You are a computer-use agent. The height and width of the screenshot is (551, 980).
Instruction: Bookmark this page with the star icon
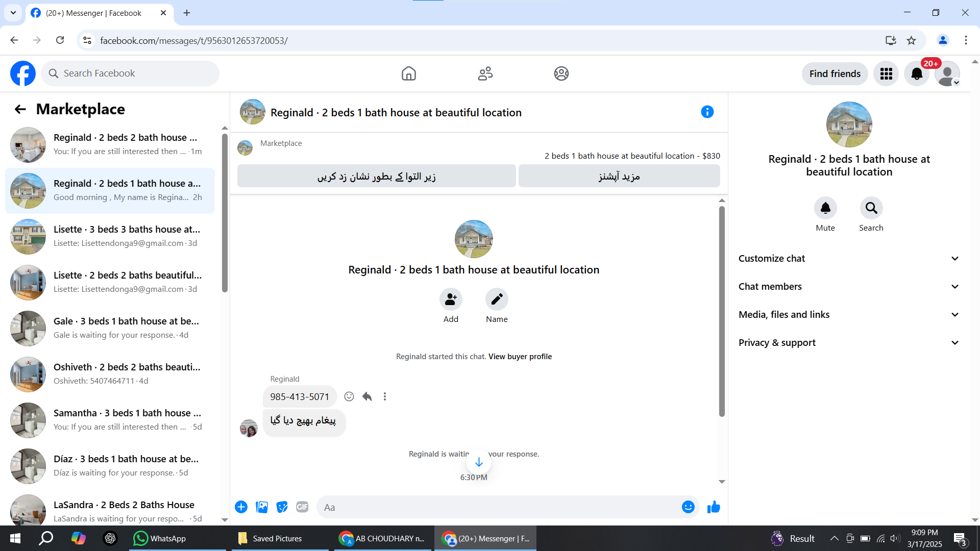pyautogui.click(x=912, y=40)
